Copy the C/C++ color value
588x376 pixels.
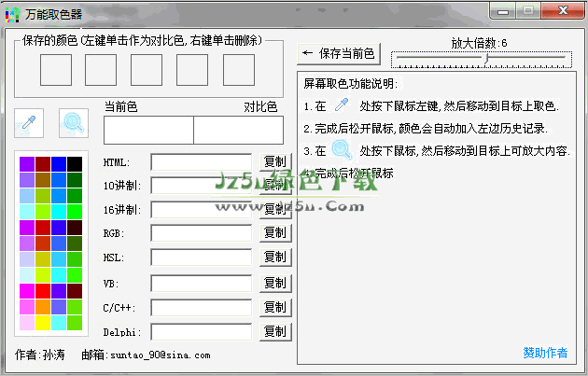click(x=274, y=306)
